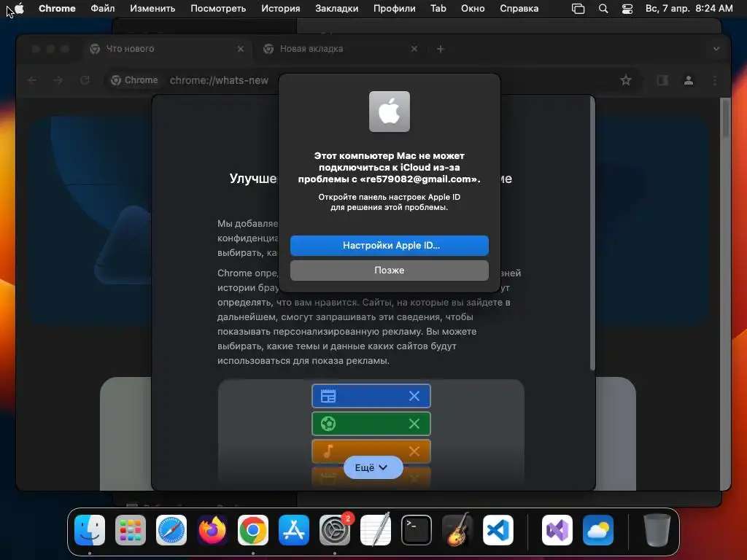Open the Tab menu
The width and height of the screenshot is (747, 560).
coord(438,9)
